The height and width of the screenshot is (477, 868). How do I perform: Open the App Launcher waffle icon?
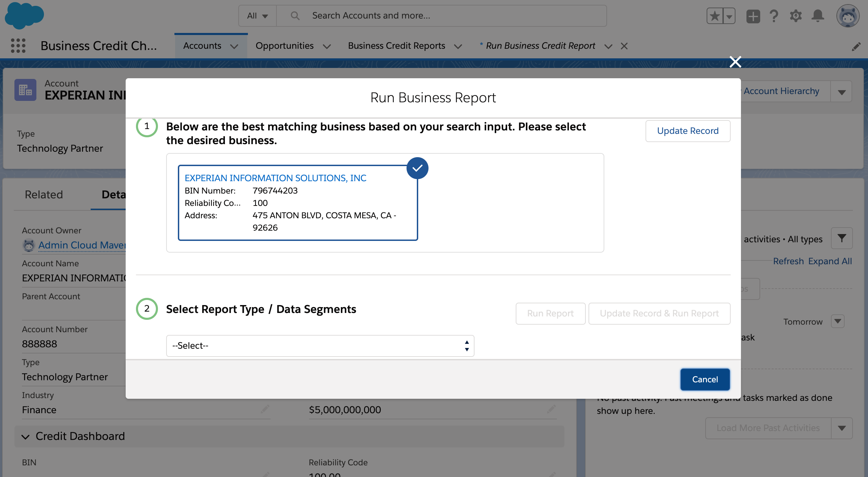(18, 46)
